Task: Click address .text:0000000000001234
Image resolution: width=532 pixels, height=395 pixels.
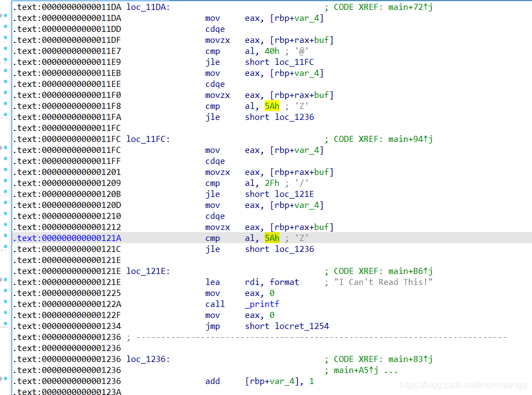Action: [67, 326]
